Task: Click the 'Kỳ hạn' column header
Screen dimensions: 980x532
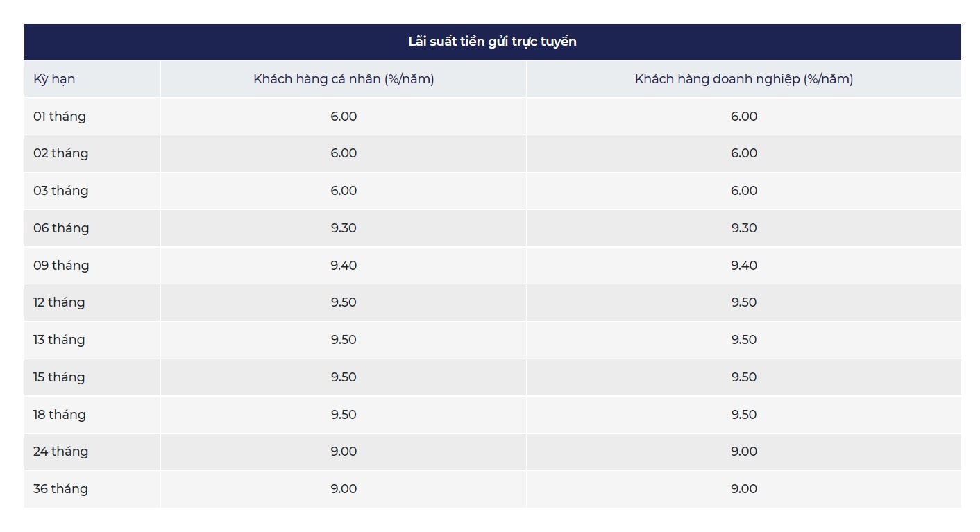Action: [54, 79]
